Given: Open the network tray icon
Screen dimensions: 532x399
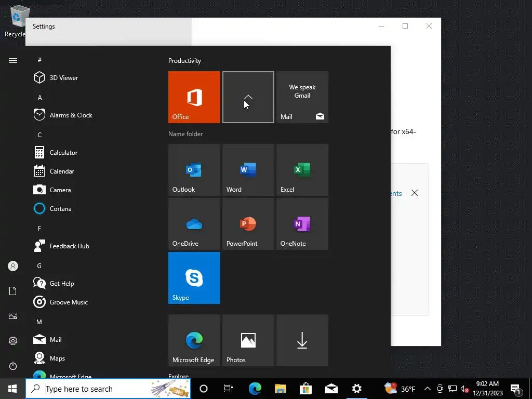Looking at the screenshot, I should [x=453, y=389].
